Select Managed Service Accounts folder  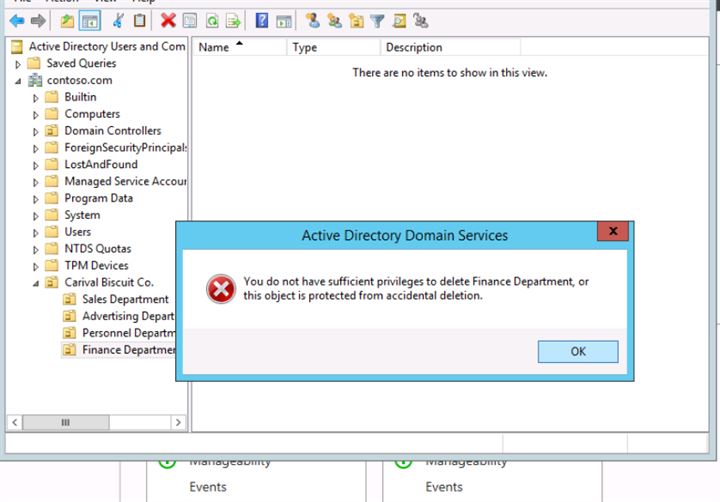click(x=125, y=181)
